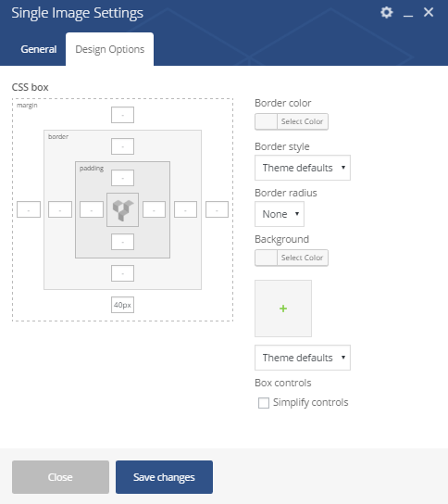This screenshot has height=504, width=448.
Task: Open the settings gear icon in header
Action: pyautogui.click(x=387, y=13)
